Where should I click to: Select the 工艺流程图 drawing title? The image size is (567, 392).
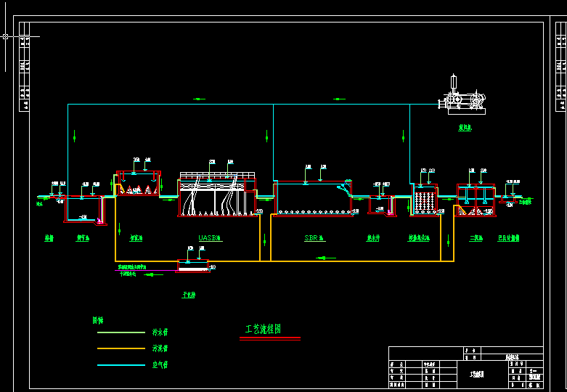pos(263,329)
